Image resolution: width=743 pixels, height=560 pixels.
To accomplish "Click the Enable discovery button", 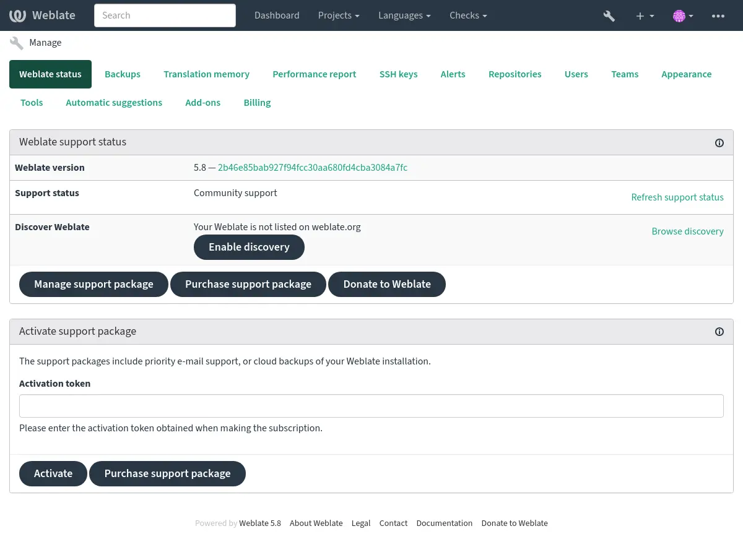I will [x=249, y=247].
